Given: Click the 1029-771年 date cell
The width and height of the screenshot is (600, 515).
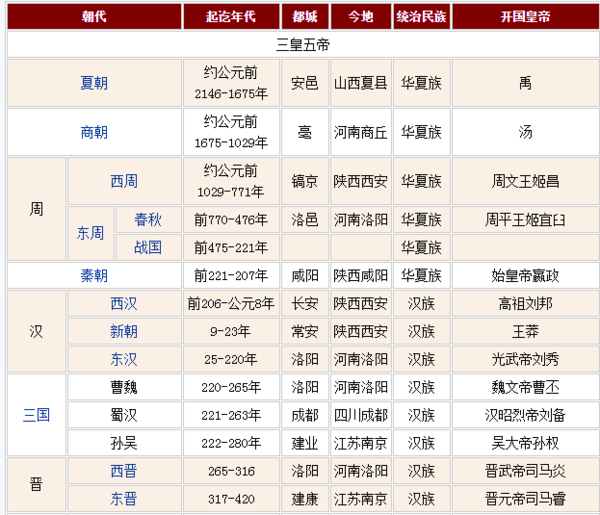Looking at the screenshot, I should [231, 181].
